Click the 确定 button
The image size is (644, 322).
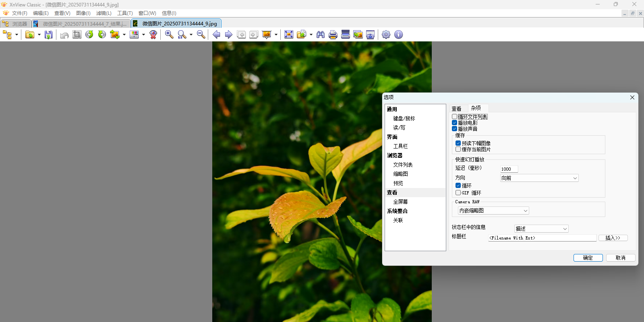coord(588,258)
